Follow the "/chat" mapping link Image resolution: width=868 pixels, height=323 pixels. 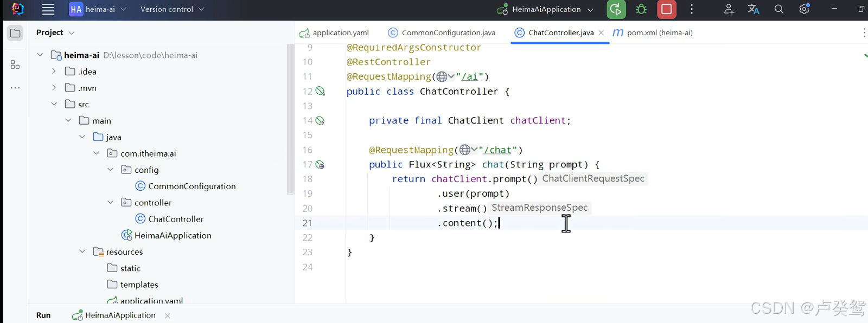click(498, 150)
